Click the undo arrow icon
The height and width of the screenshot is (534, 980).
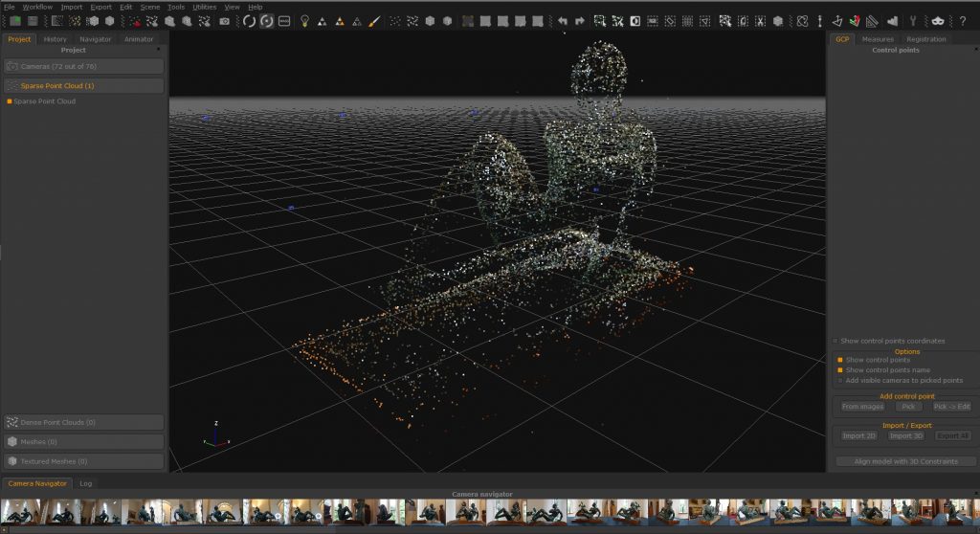tap(563, 21)
